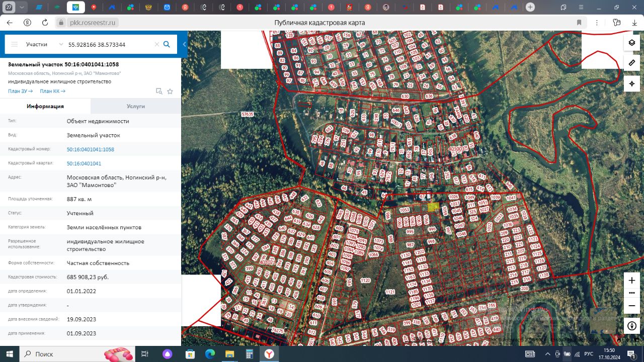Click the locate-me crosshair button

(x=632, y=83)
